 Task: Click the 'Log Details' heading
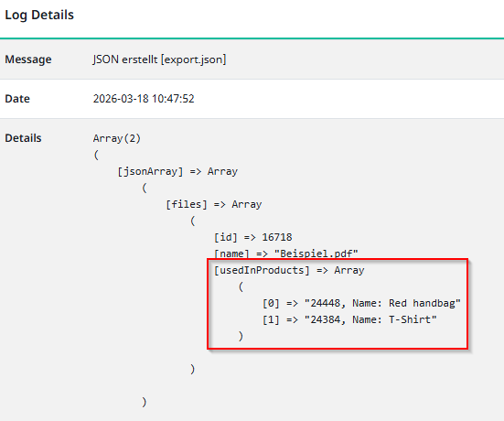point(39,16)
